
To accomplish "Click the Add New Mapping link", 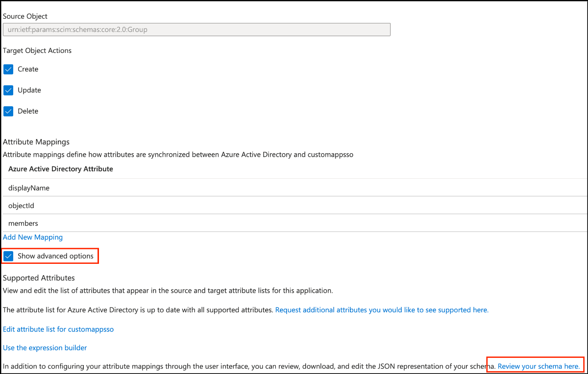I will tap(33, 237).
